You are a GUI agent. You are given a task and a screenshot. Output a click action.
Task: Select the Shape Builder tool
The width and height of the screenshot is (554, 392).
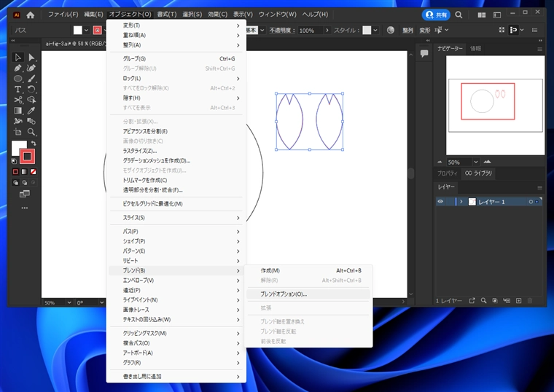tap(31, 100)
